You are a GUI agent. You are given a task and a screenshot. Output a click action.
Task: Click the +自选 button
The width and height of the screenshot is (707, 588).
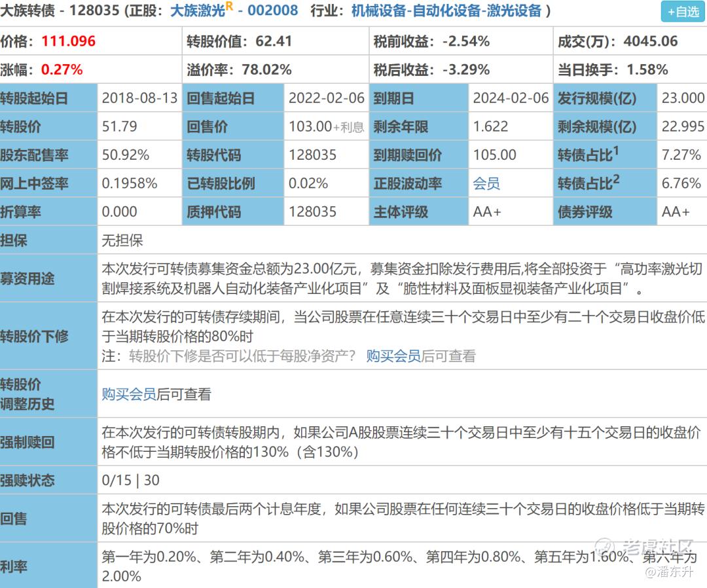[x=683, y=12]
